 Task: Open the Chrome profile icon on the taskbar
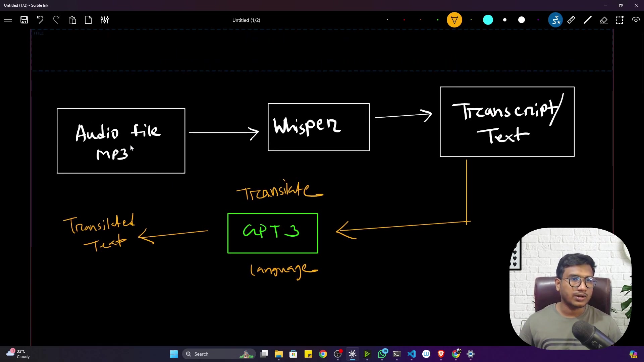456,354
